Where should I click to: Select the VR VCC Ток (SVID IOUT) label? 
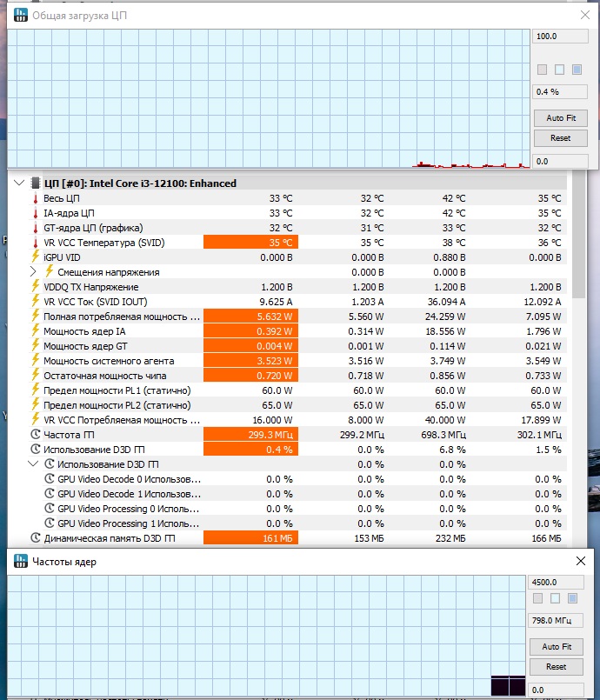coord(96,302)
